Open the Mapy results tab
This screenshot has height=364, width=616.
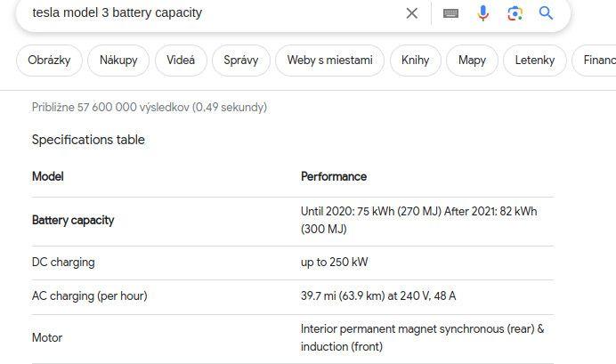click(x=472, y=61)
